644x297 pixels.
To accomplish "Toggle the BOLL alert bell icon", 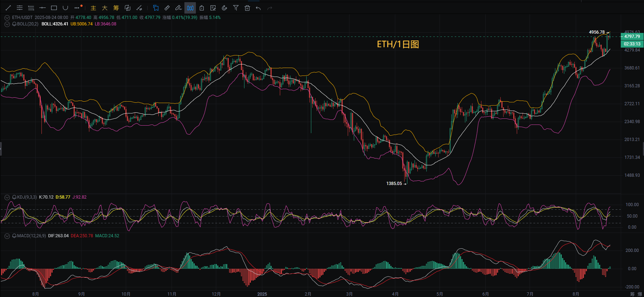I will pos(14,24).
